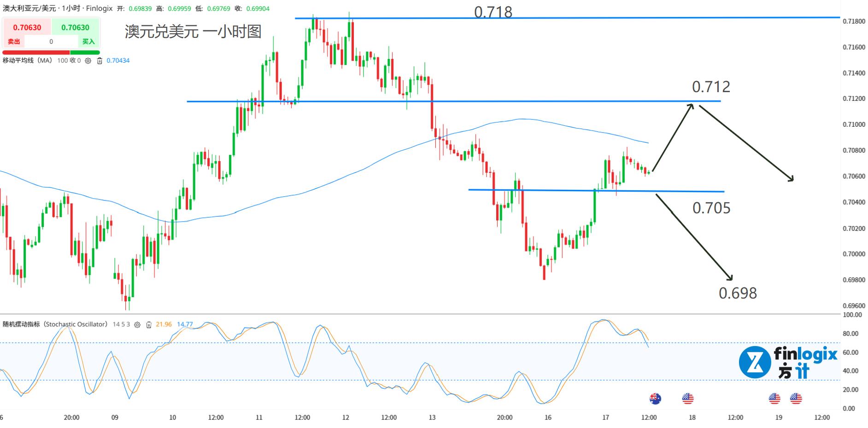The image size is (868, 428).
Task: Click the 0.71000 price axis label
Action: pyautogui.click(x=854, y=124)
